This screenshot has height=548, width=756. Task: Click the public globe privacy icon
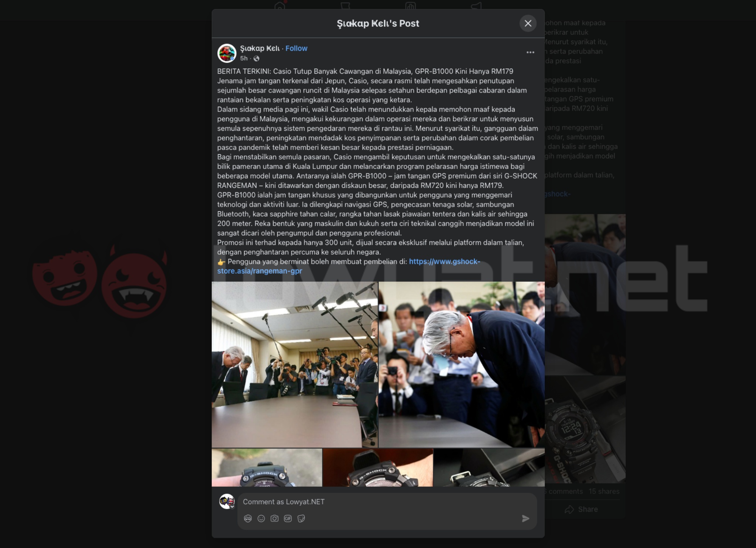point(257,59)
